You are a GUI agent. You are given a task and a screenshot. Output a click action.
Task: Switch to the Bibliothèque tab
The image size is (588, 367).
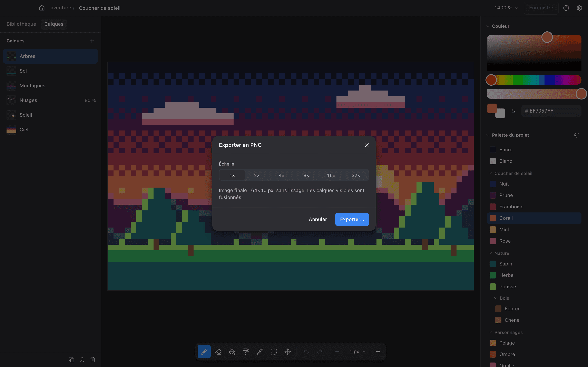click(x=21, y=24)
